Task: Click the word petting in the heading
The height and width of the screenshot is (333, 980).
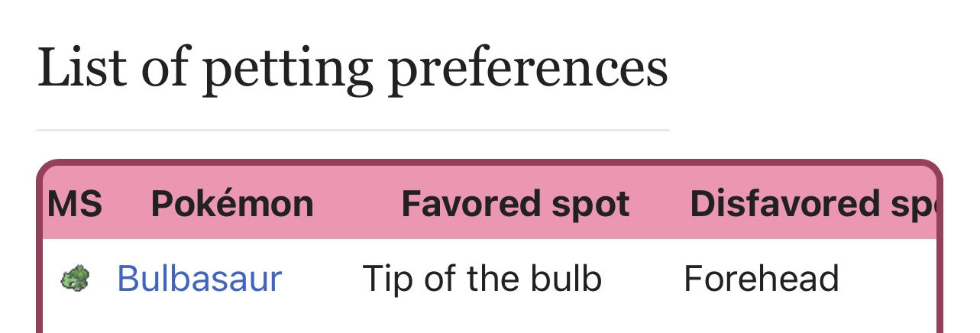Action: 286,70
